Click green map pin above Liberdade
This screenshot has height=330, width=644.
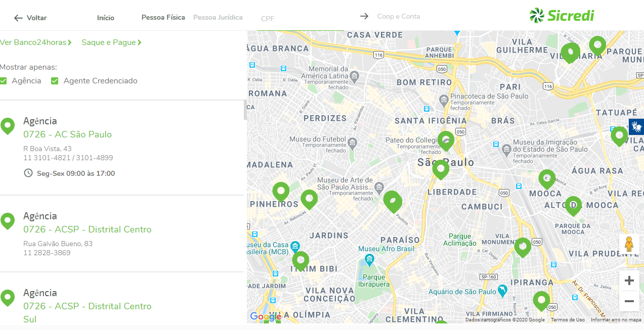click(x=441, y=169)
